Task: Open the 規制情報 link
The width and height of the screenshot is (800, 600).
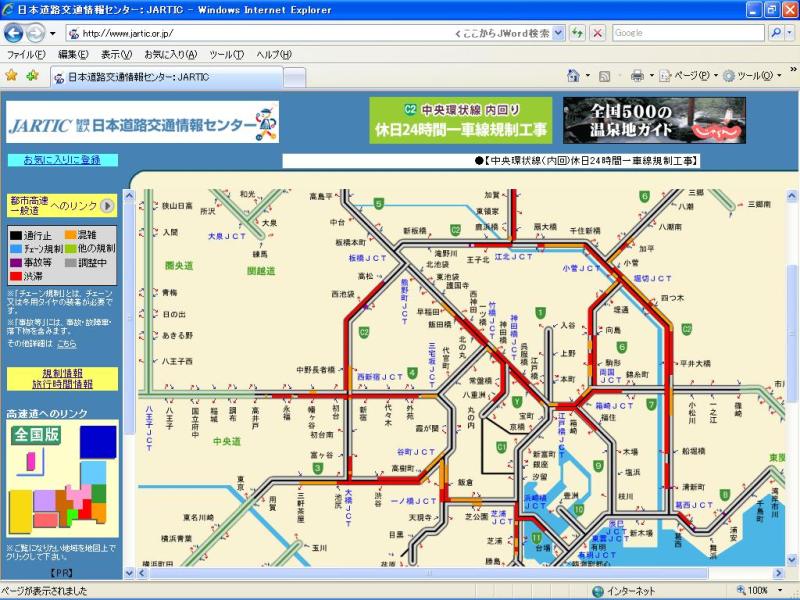Action: [x=62, y=373]
